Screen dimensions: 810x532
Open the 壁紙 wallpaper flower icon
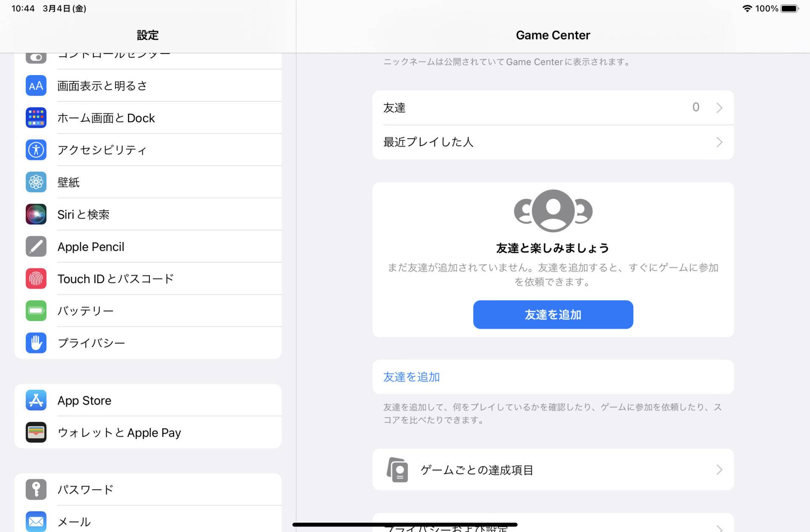tap(36, 182)
